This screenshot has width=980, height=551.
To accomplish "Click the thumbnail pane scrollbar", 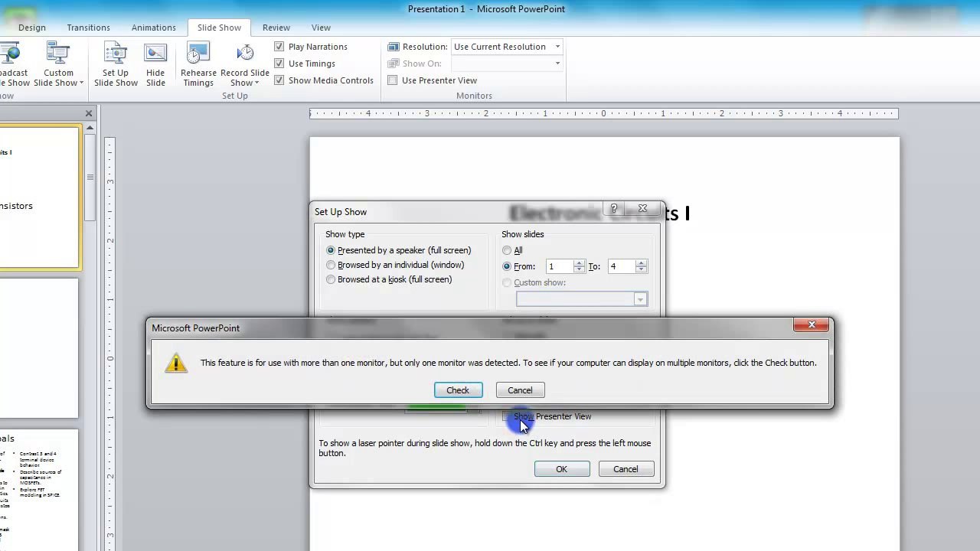I will pyautogui.click(x=90, y=176).
